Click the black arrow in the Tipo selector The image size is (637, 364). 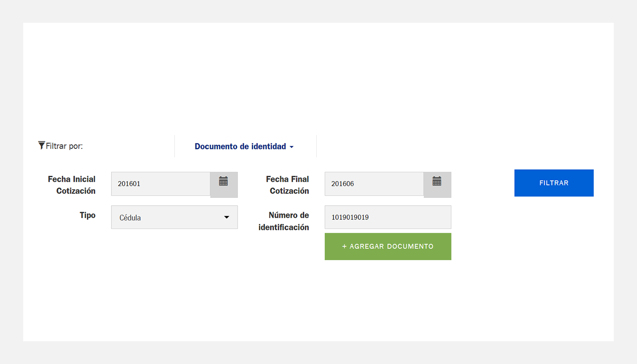click(227, 217)
